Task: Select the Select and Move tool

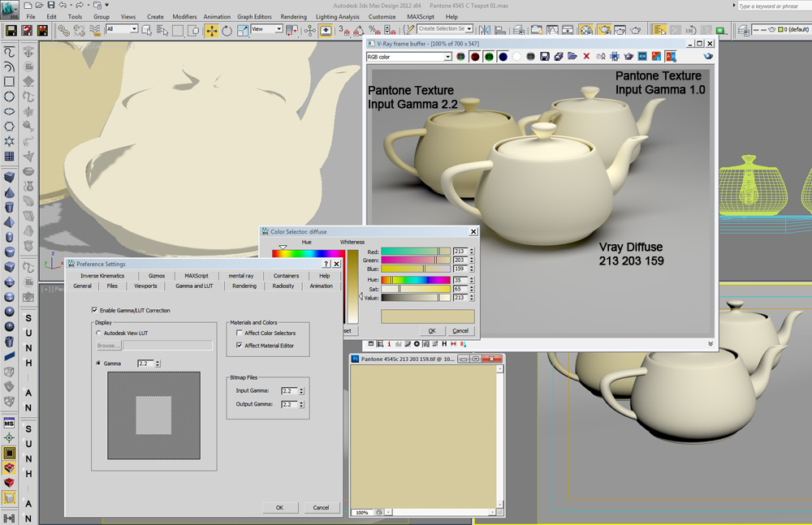Action: [211, 31]
